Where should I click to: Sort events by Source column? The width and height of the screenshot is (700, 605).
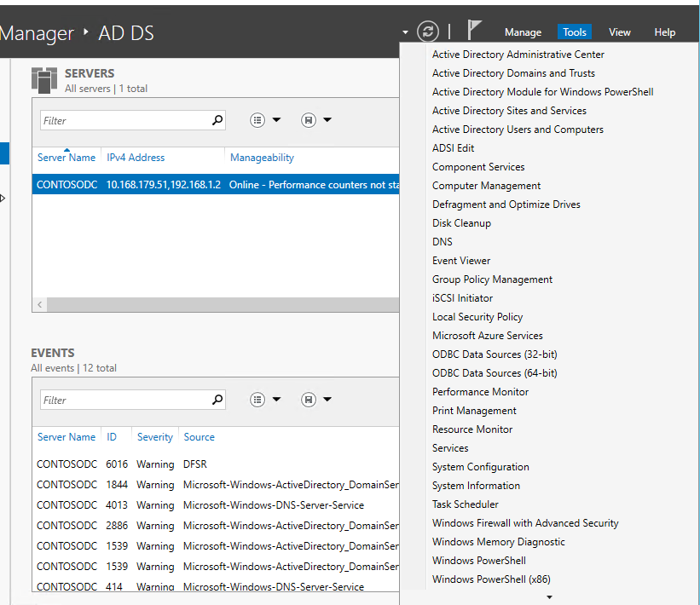tap(200, 437)
